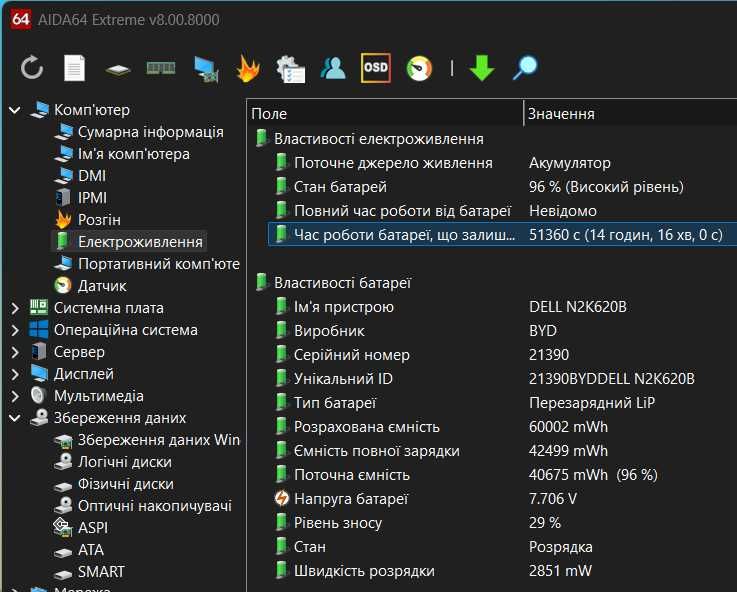The image size is (737, 592).
Task: Select the Тип батареї row
Action: pos(502,403)
